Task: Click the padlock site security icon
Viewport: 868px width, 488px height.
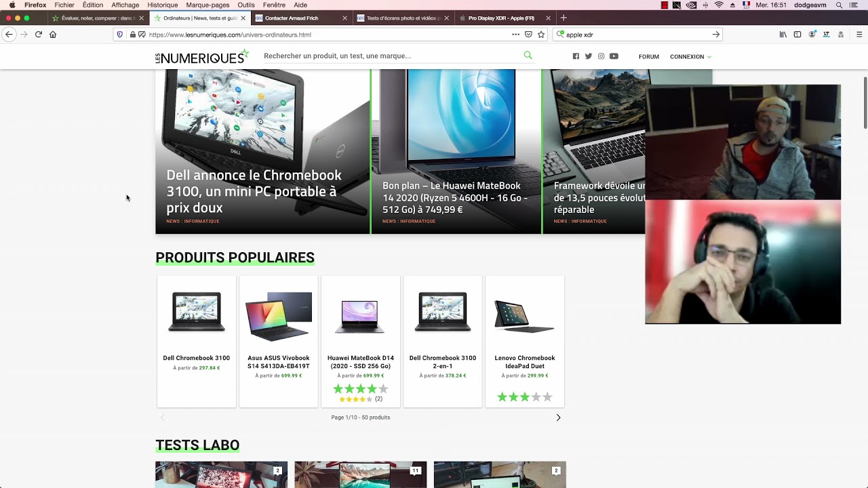Action: coord(133,35)
